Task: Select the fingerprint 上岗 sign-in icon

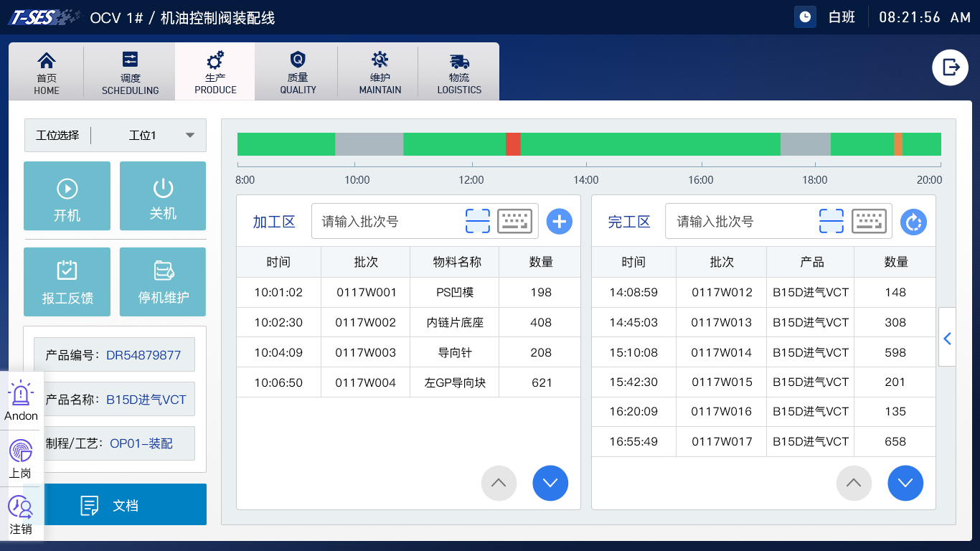Action: click(x=21, y=456)
